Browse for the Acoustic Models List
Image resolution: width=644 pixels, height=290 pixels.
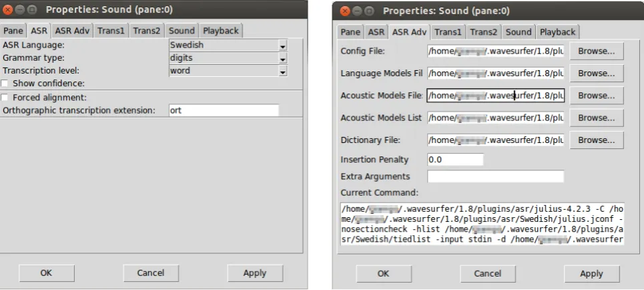(x=597, y=118)
